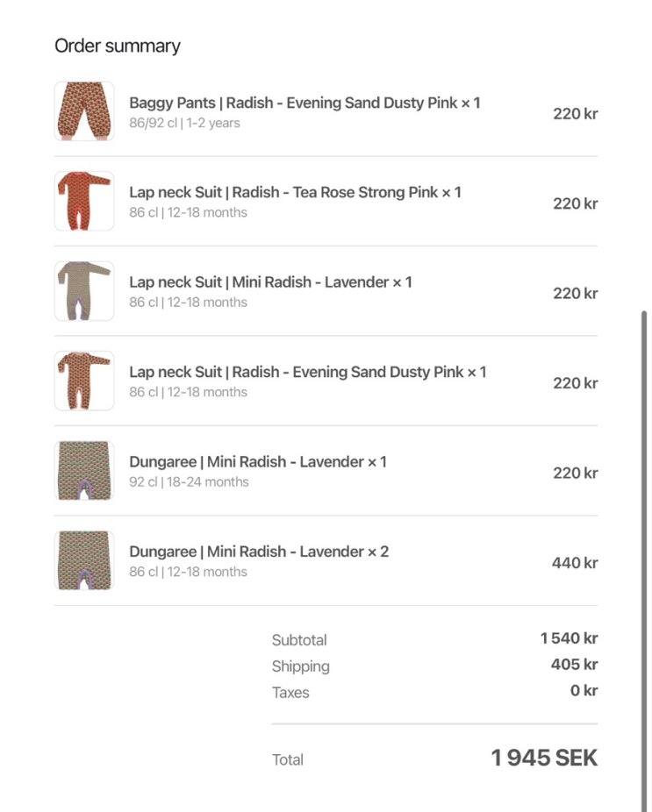Viewport: 652px width, 812px height.
Task: Click the Shipping cost 405 kr
Action: [x=574, y=665]
